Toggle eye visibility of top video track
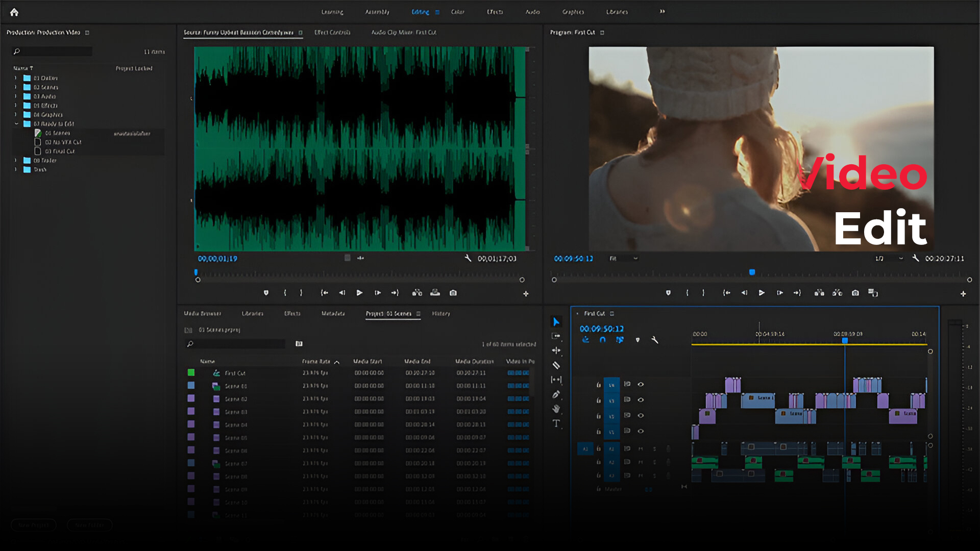The height and width of the screenshot is (551, 980). 641,384
